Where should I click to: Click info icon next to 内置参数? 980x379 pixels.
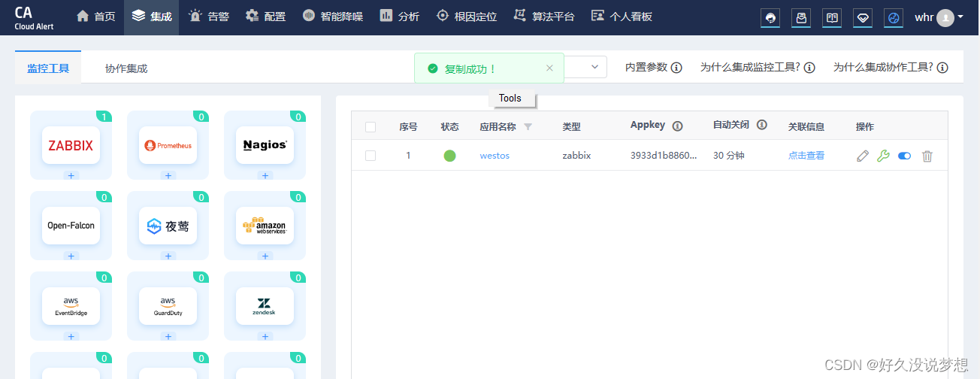[676, 68]
